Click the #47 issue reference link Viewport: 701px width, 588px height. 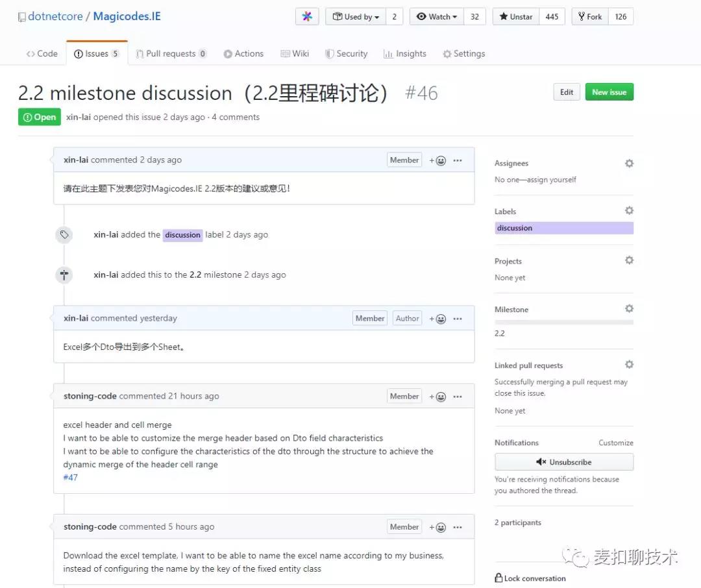(x=70, y=478)
